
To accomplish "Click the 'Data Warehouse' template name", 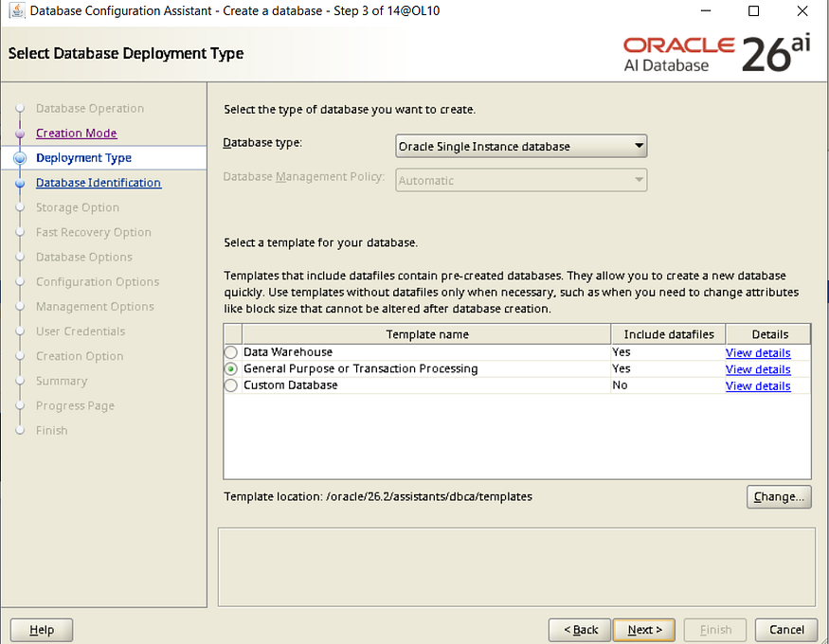I will pyautogui.click(x=288, y=352).
